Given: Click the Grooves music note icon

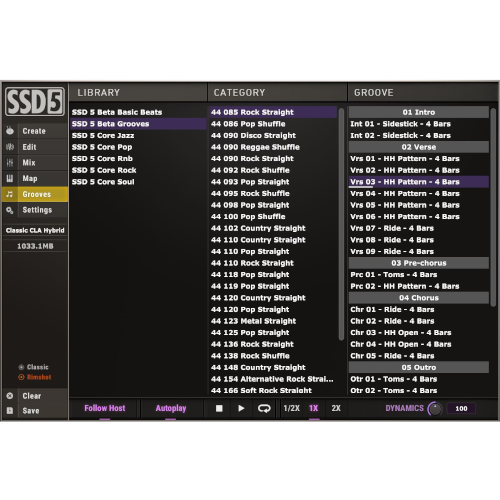Looking at the screenshot, I should point(10,194).
